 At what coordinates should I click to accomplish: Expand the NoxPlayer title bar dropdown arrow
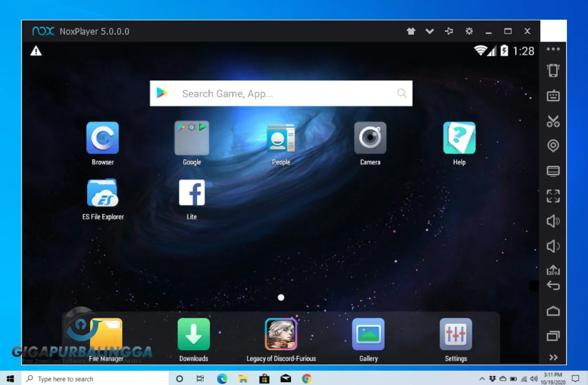430,31
